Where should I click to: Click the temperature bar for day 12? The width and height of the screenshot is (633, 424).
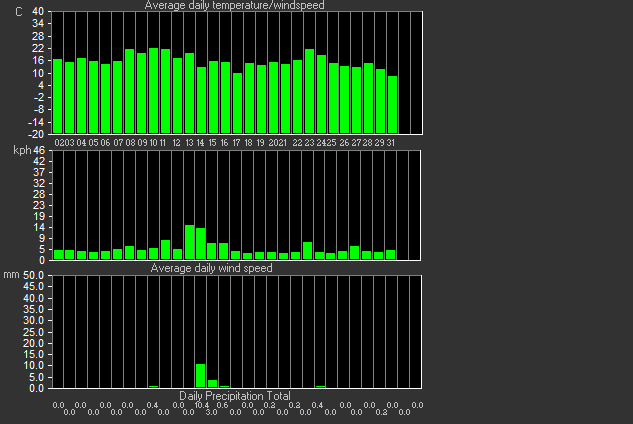pyautogui.click(x=178, y=95)
